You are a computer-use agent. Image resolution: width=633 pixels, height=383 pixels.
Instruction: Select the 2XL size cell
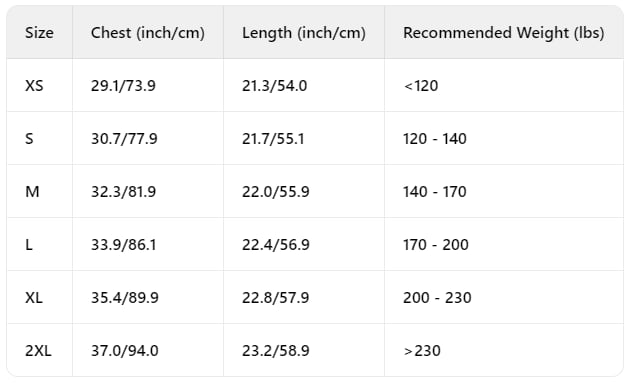point(38,350)
